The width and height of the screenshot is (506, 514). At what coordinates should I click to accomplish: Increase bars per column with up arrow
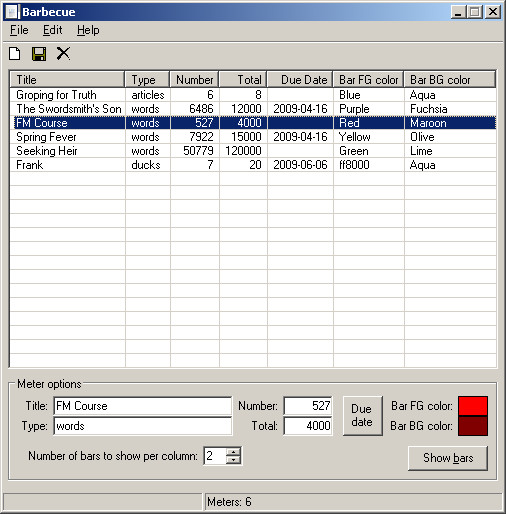point(233,452)
